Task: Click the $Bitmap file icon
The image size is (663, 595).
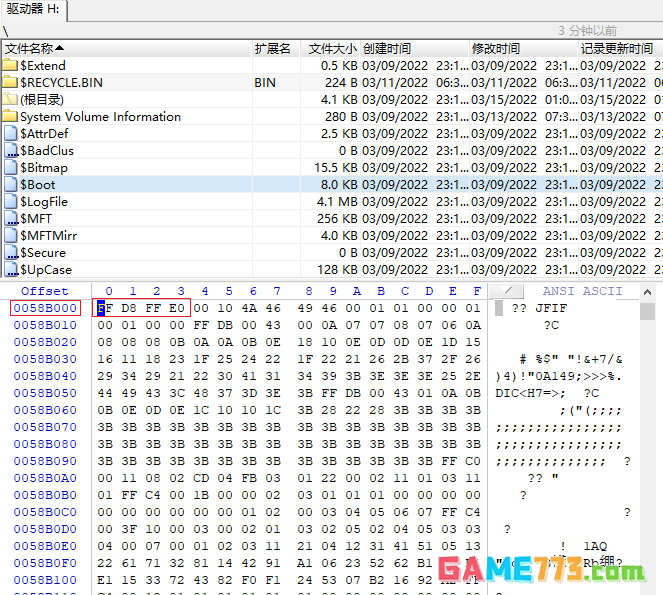Action: tap(11, 168)
